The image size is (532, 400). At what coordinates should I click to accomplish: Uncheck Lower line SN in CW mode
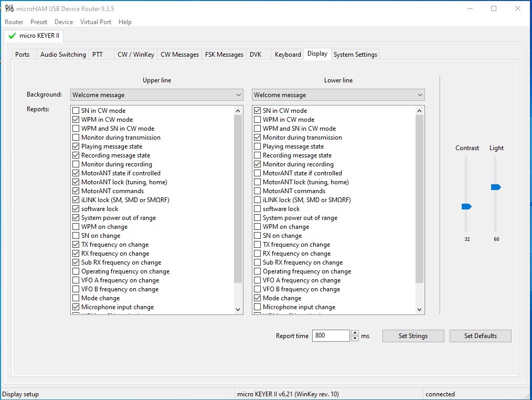[x=258, y=111]
